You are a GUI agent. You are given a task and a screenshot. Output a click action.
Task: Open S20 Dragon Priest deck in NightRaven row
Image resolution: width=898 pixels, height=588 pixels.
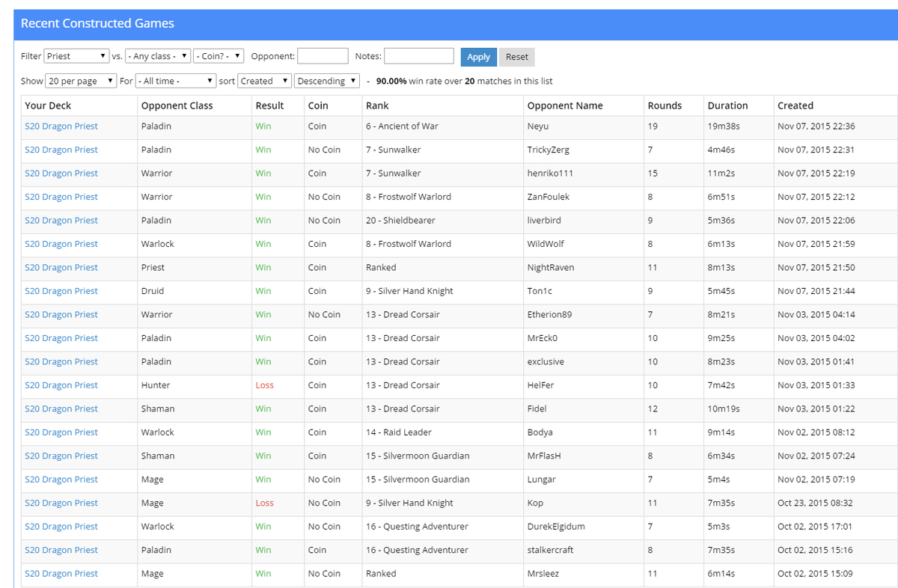coord(61,267)
